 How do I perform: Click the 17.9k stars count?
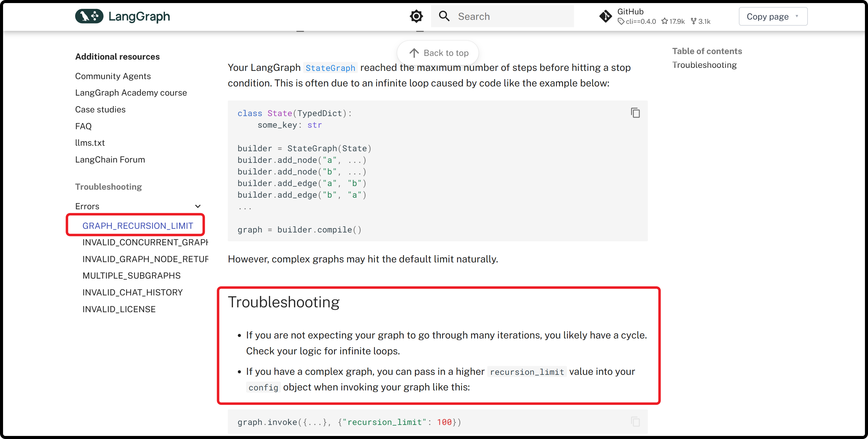click(673, 22)
